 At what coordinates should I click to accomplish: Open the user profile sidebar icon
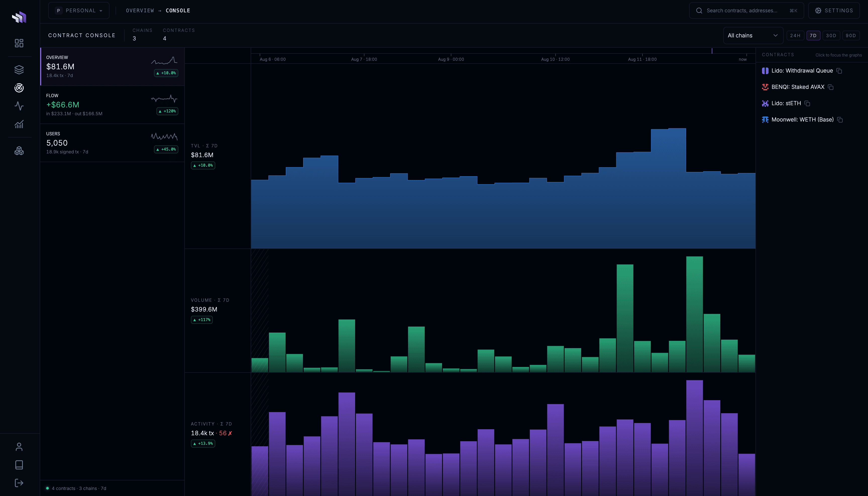(x=19, y=447)
